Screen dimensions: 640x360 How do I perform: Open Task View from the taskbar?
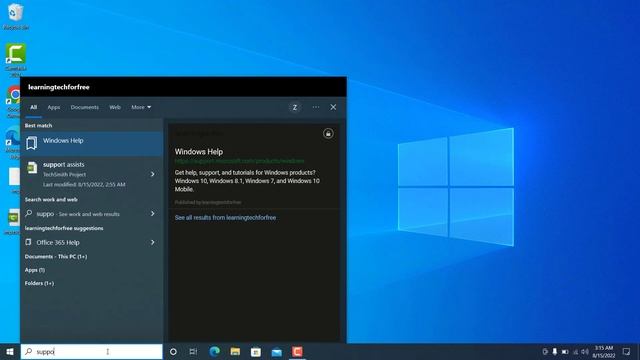pyautogui.click(x=193, y=351)
